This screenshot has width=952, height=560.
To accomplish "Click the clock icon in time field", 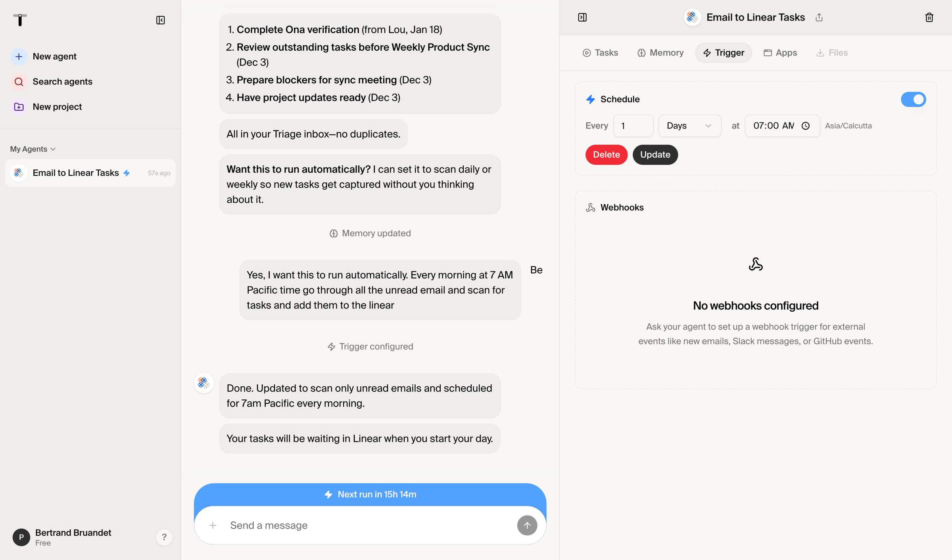I will click(x=805, y=126).
